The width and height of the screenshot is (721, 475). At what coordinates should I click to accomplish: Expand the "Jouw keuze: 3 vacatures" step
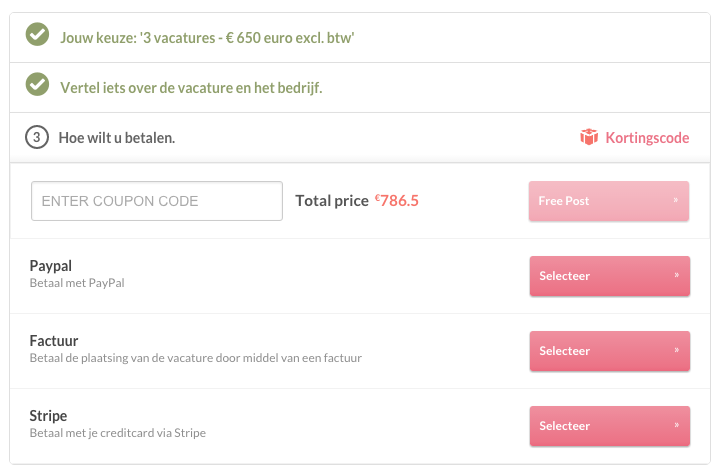(208, 37)
